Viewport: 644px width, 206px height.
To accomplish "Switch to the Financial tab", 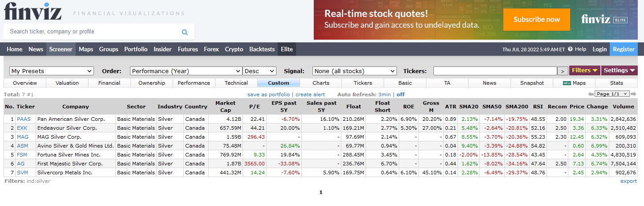I will click(109, 83).
